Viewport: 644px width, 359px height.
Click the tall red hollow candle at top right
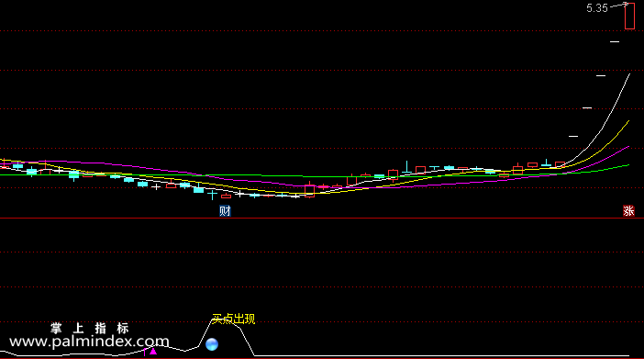[x=629, y=17]
